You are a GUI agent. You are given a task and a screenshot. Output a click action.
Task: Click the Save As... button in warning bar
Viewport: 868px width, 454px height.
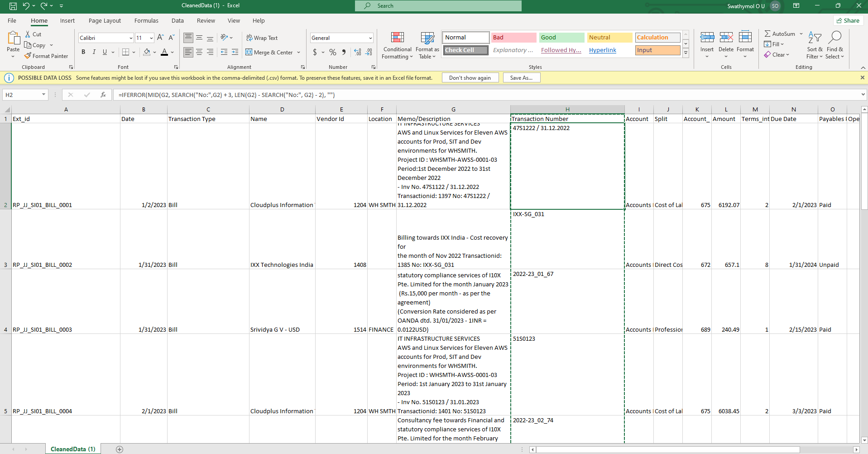pos(521,78)
